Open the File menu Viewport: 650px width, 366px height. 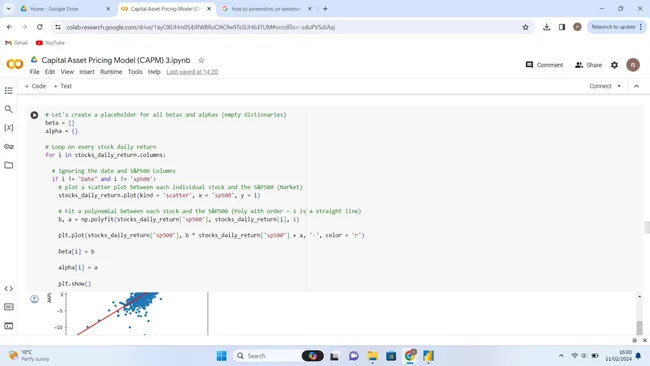[34, 72]
